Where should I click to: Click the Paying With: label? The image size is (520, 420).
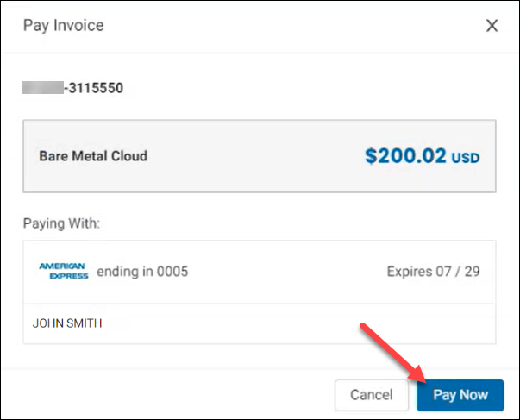coord(61,223)
